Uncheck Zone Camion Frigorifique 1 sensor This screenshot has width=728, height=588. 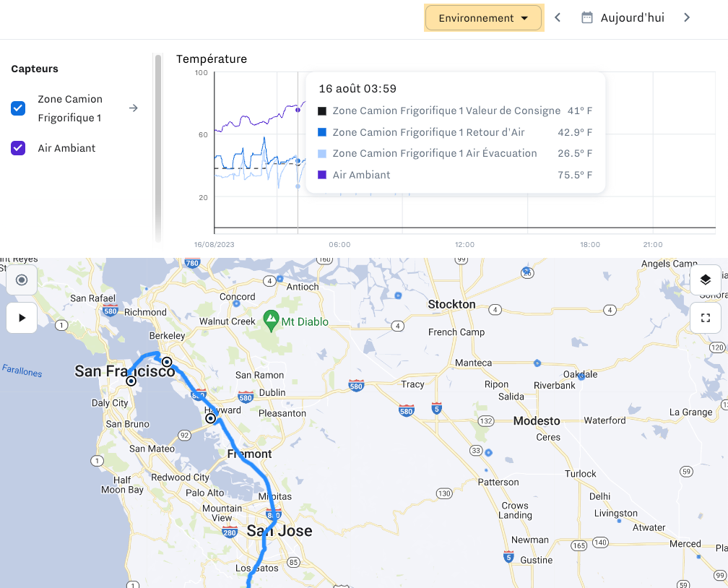point(18,108)
